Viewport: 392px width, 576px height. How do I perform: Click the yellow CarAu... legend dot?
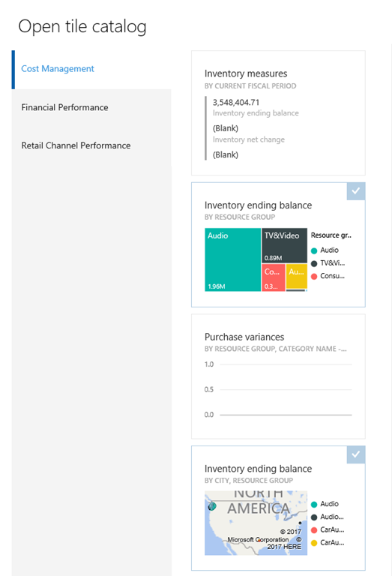coord(314,543)
